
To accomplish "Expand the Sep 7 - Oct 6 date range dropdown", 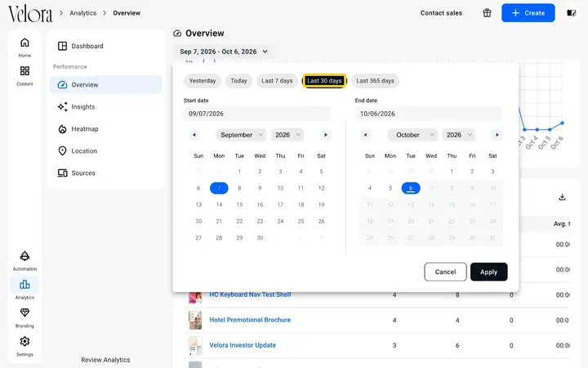I will [x=224, y=52].
